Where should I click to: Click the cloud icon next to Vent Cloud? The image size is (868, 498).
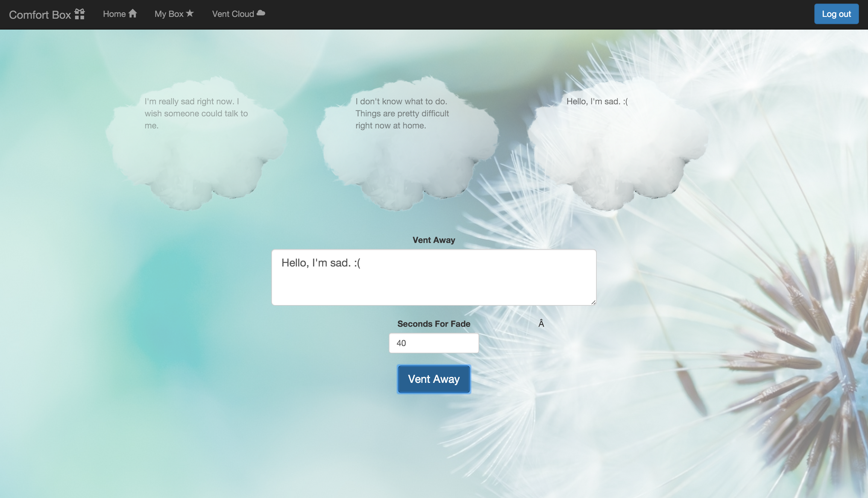(261, 13)
